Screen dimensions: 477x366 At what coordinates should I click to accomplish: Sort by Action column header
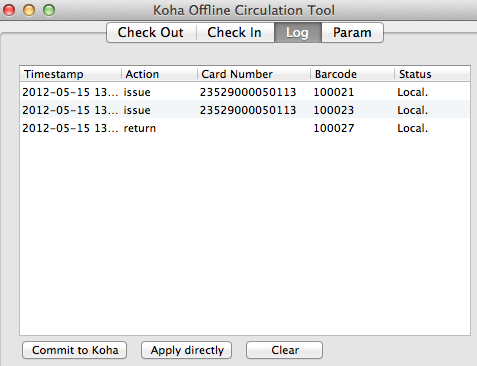point(159,74)
